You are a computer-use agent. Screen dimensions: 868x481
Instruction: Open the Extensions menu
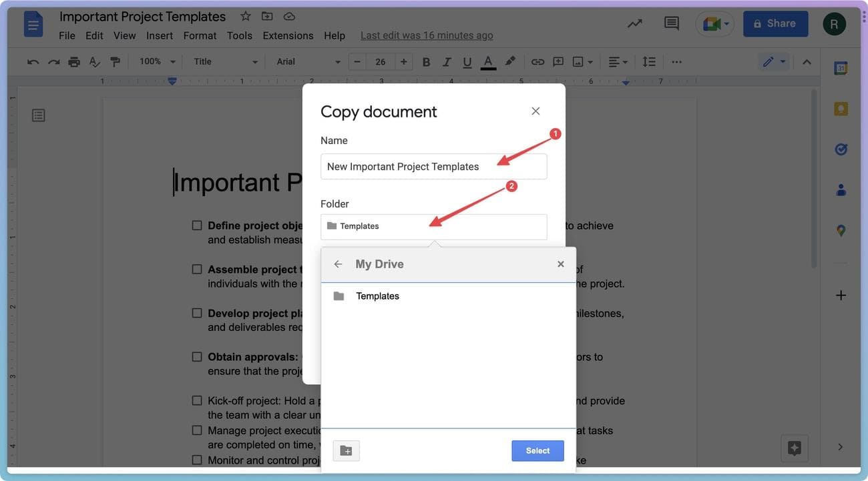click(288, 35)
